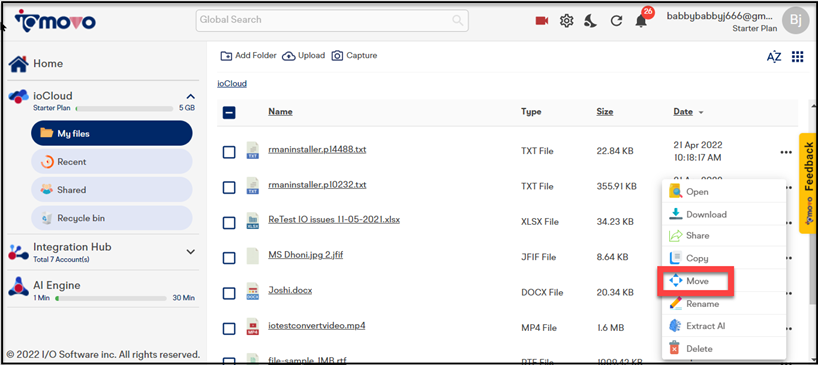Viewport: 818px width, 365px height.
Task: Click the refresh icon in header
Action: [x=616, y=21]
